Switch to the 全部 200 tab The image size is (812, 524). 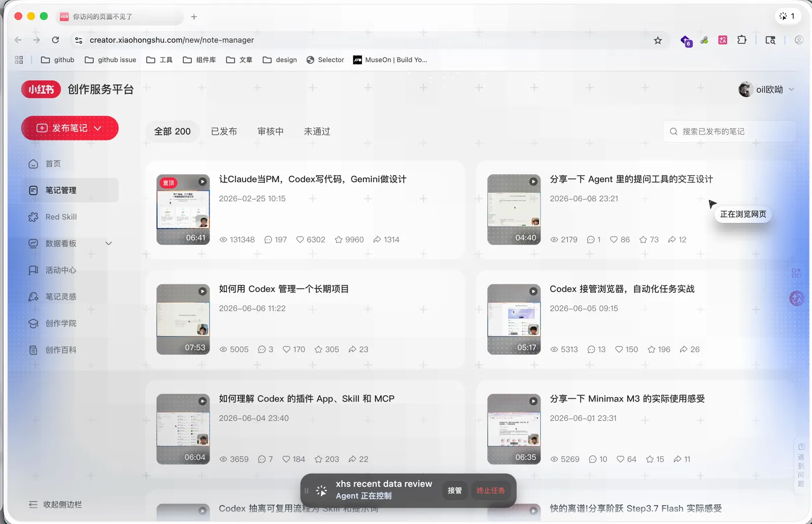coord(173,132)
